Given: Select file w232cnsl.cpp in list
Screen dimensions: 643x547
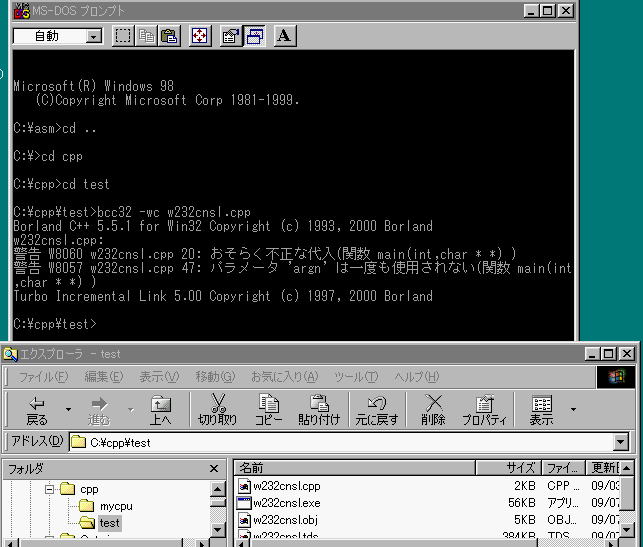Looking at the screenshot, I should click(287, 486).
